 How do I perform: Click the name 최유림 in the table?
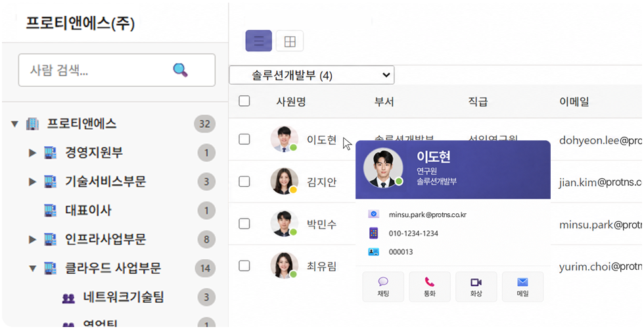321,266
